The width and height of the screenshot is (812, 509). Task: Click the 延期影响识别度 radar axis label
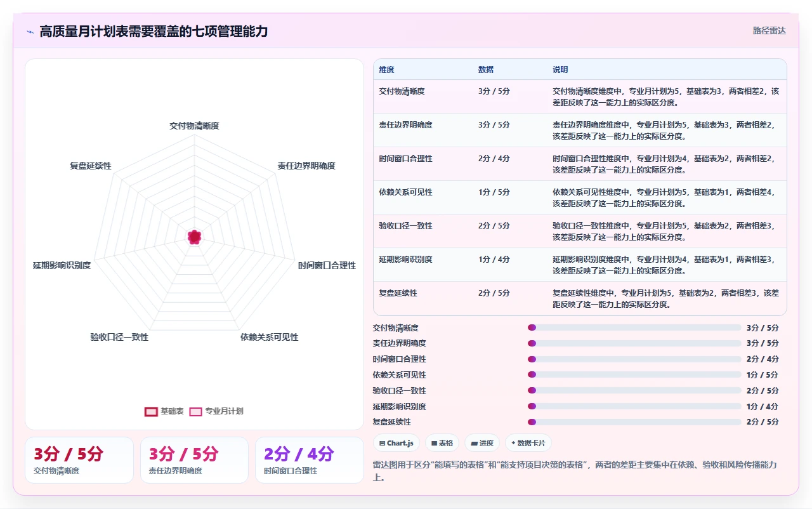click(x=62, y=265)
